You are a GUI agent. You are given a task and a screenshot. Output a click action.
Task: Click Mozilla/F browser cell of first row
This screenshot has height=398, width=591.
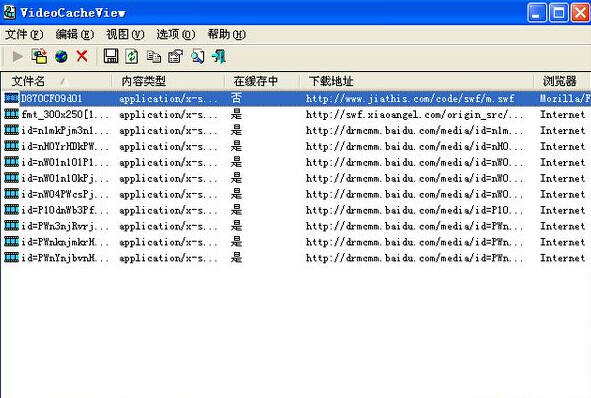(565, 99)
